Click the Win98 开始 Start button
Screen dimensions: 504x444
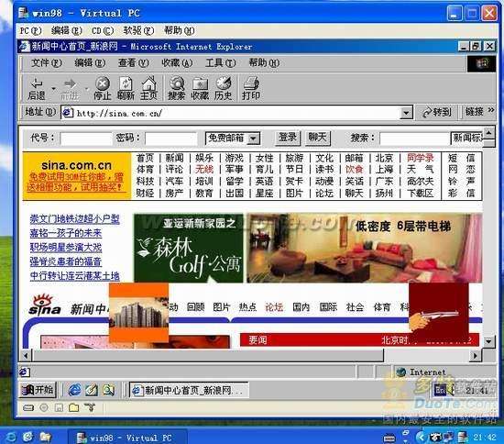pyautogui.click(x=38, y=390)
